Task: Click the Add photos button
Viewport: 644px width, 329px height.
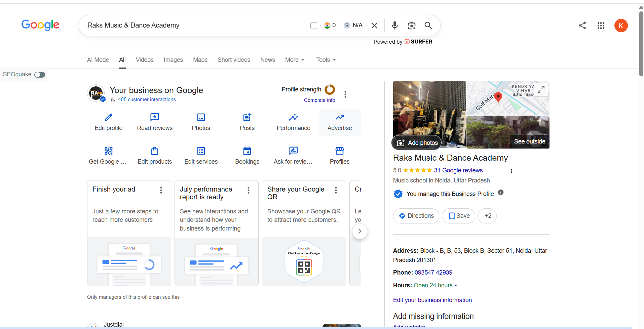Action: click(x=417, y=143)
